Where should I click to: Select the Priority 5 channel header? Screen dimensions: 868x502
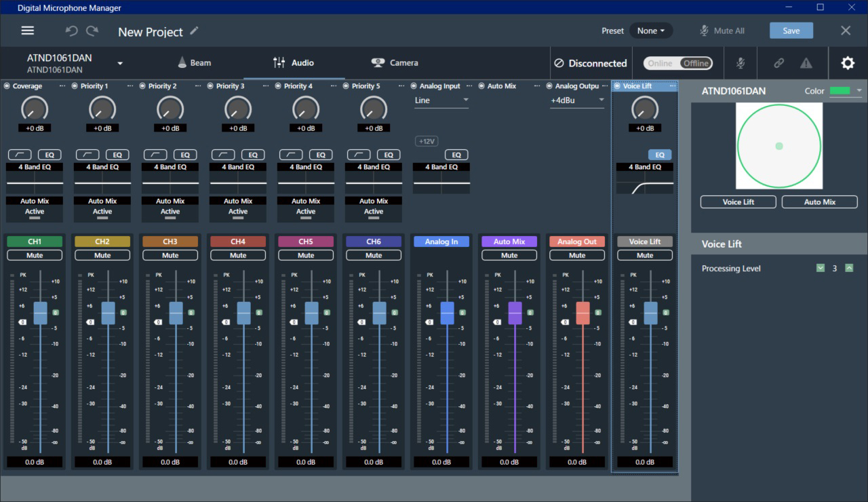[374, 86]
